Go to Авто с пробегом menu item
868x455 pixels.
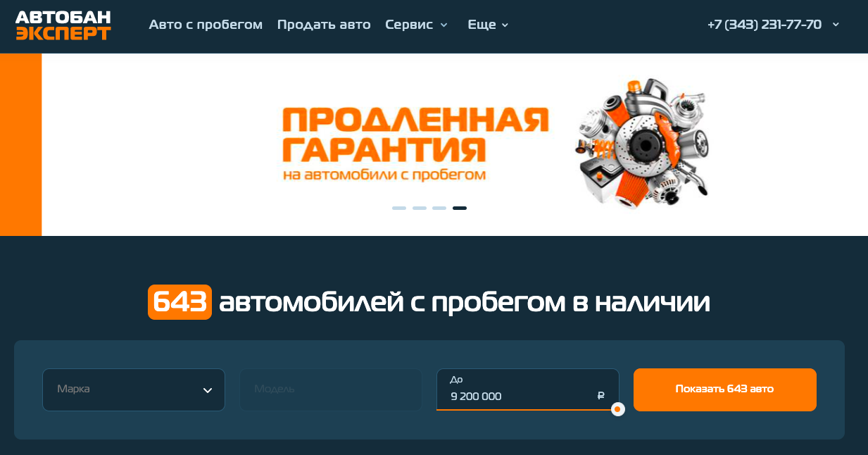point(206,25)
